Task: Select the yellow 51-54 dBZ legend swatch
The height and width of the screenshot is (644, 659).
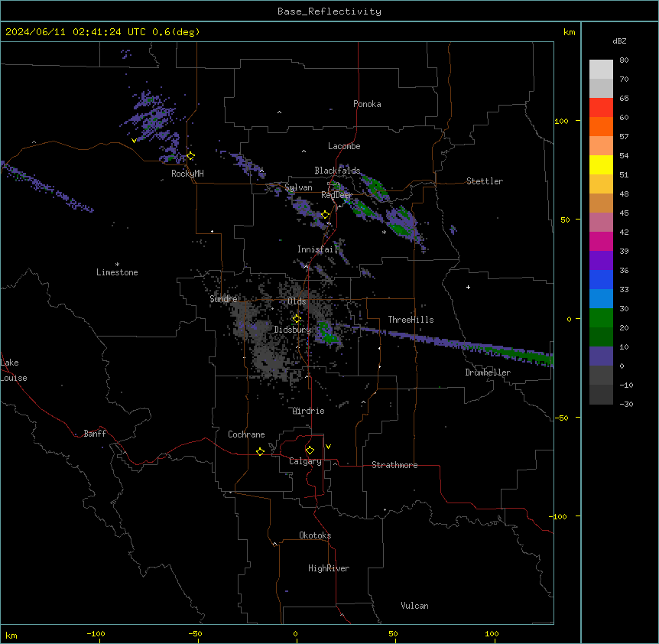Action: click(x=601, y=164)
